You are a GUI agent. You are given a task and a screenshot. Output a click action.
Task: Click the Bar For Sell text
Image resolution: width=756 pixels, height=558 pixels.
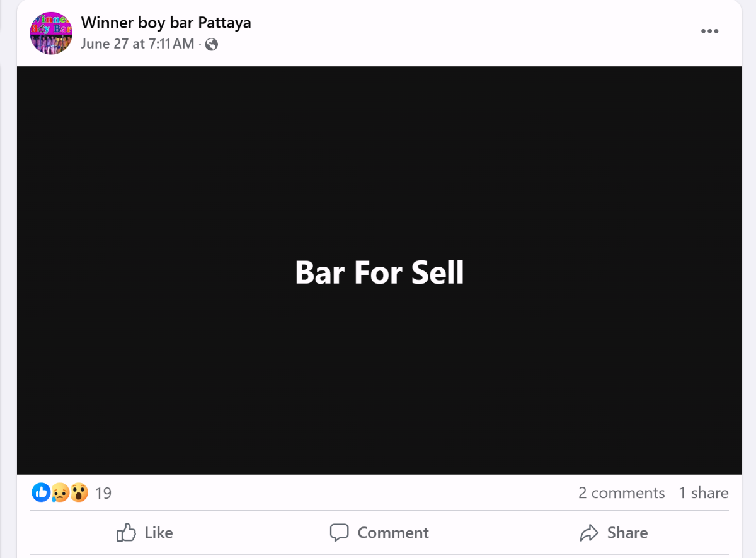379,272
